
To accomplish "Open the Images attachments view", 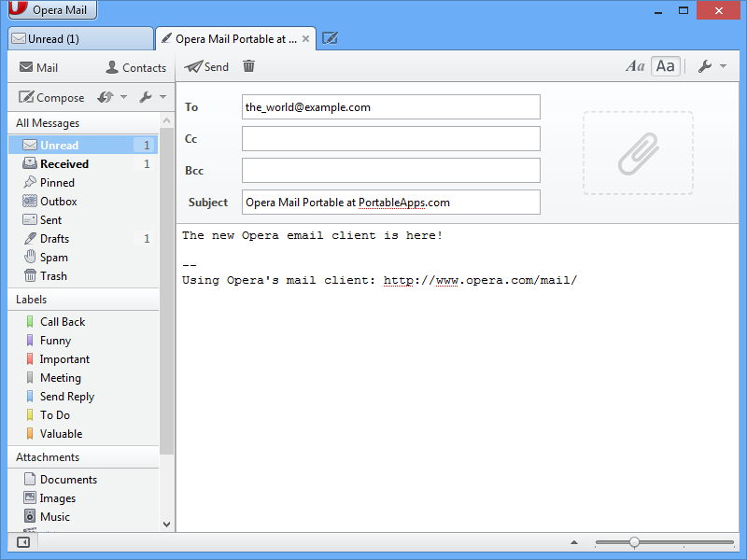I will click(83, 498).
